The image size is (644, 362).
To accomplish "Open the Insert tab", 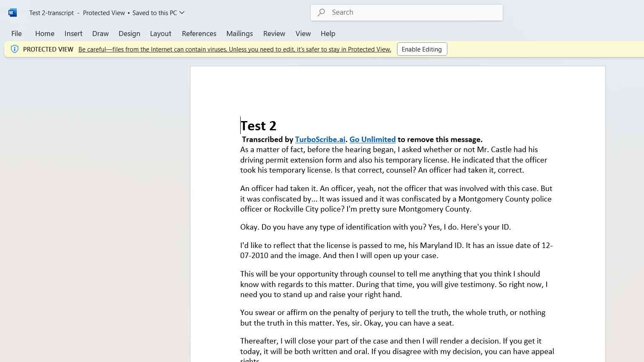I will click(73, 34).
